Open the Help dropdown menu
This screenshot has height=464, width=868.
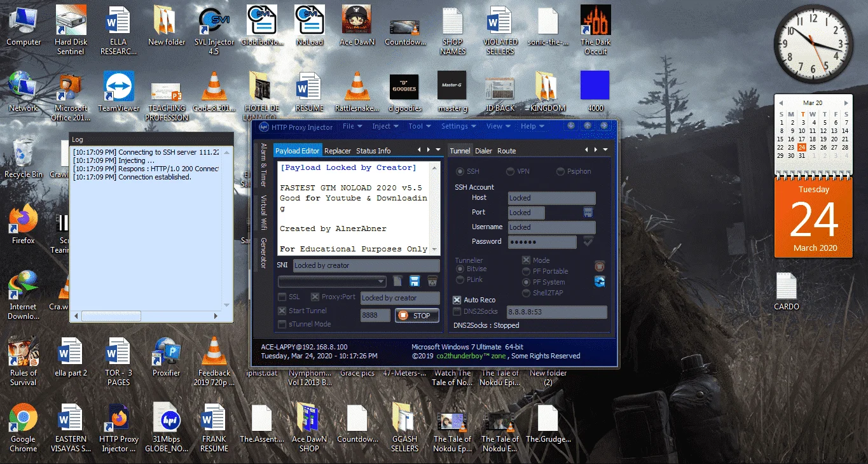coord(532,127)
